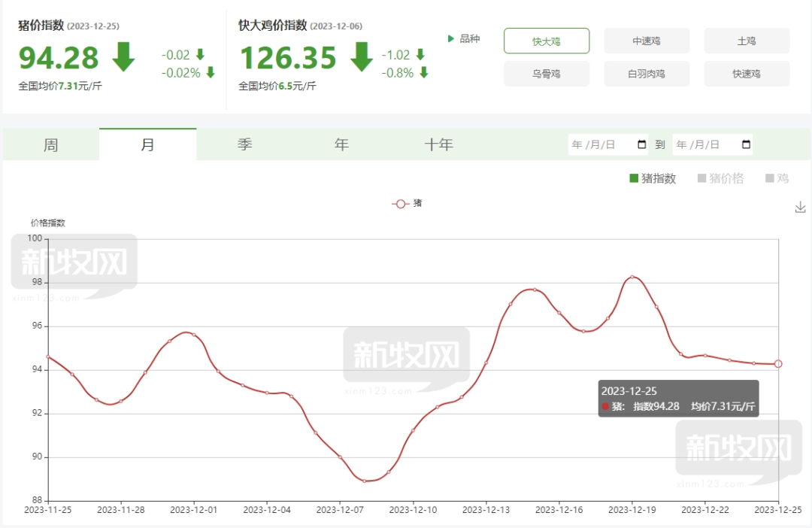812x528 pixels.
Task: Select the 土鸡 variety button
Action: coord(747,41)
